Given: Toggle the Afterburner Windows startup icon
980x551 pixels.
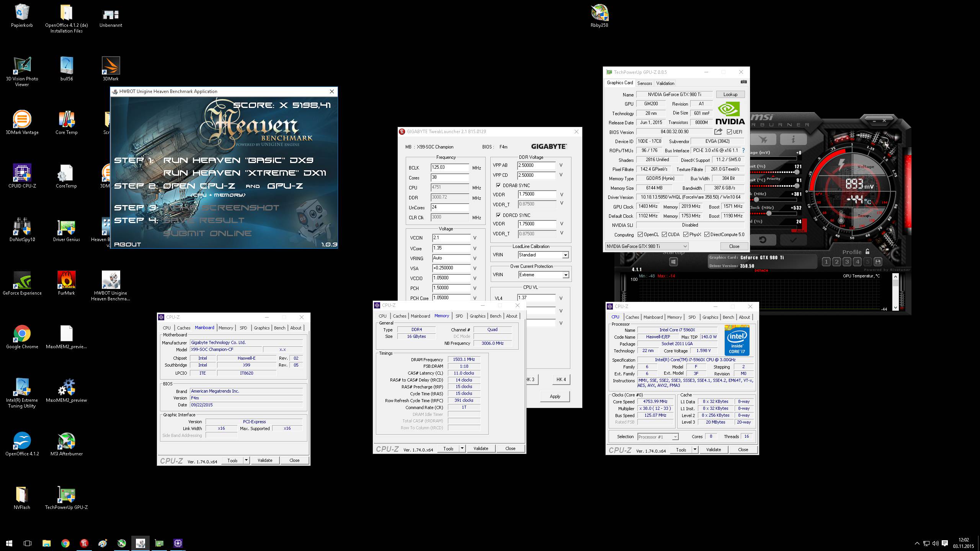Looking at the screenshot, I should [673, 262].
